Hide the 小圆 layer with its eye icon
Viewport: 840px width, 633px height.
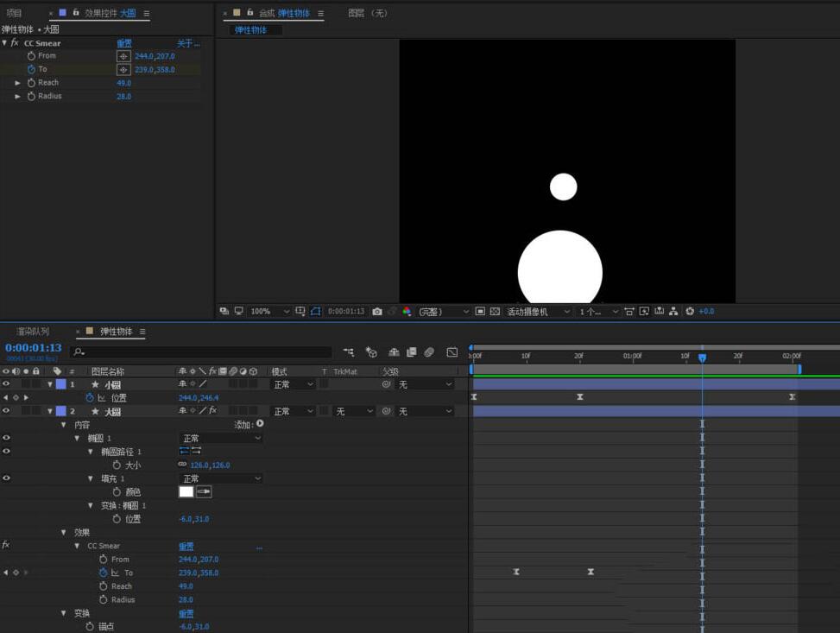point(6,384)
